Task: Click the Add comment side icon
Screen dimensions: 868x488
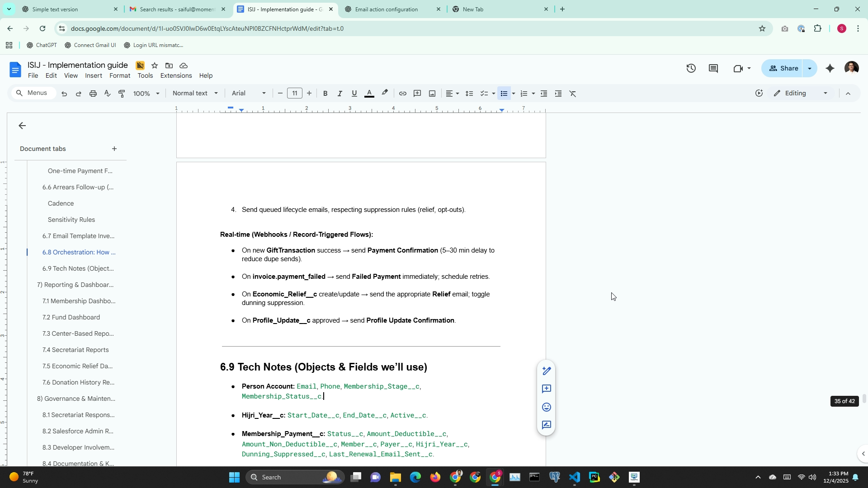Action: (546, 389)
